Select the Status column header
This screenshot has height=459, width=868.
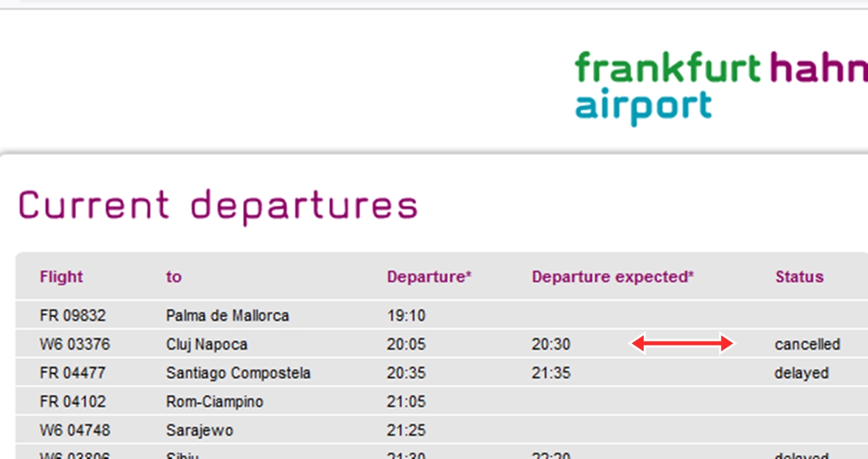click(x=799, y=277)
